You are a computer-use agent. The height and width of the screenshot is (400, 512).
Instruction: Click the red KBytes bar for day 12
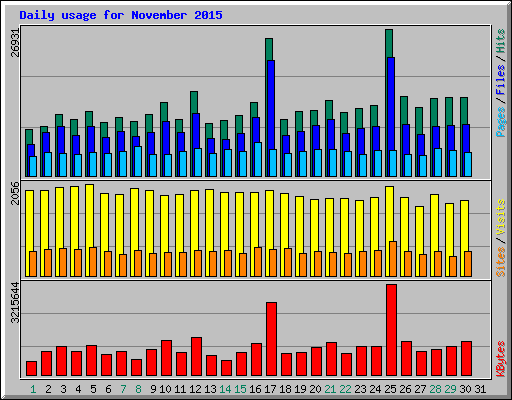tap(196, 357)
